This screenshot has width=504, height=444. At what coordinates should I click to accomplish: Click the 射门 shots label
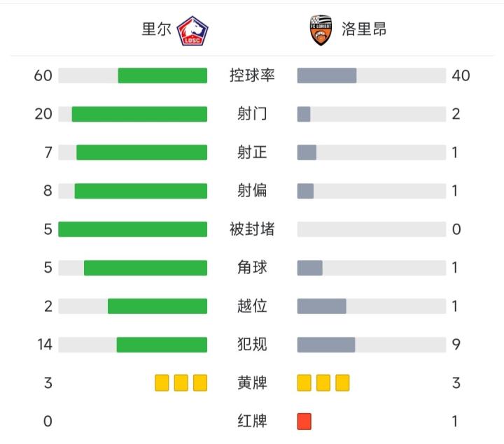coord(252,114)
